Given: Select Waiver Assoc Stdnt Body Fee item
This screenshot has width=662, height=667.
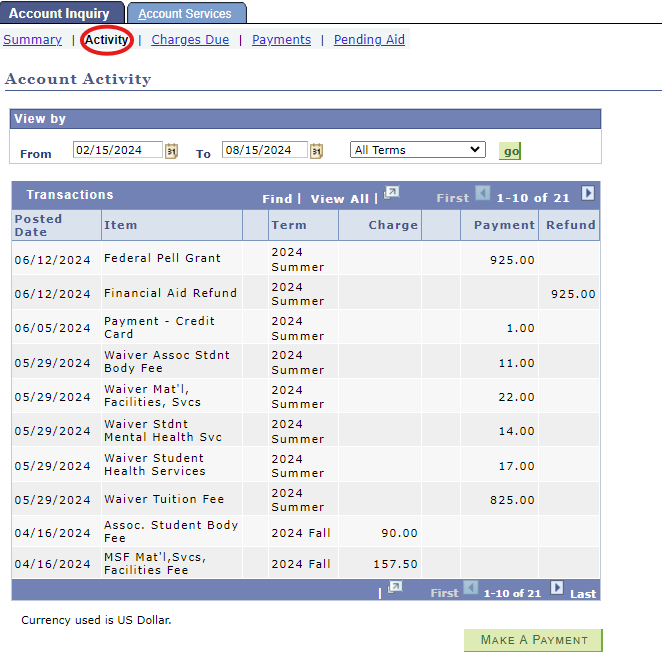Looking at the screenshot, I should 167,361.
